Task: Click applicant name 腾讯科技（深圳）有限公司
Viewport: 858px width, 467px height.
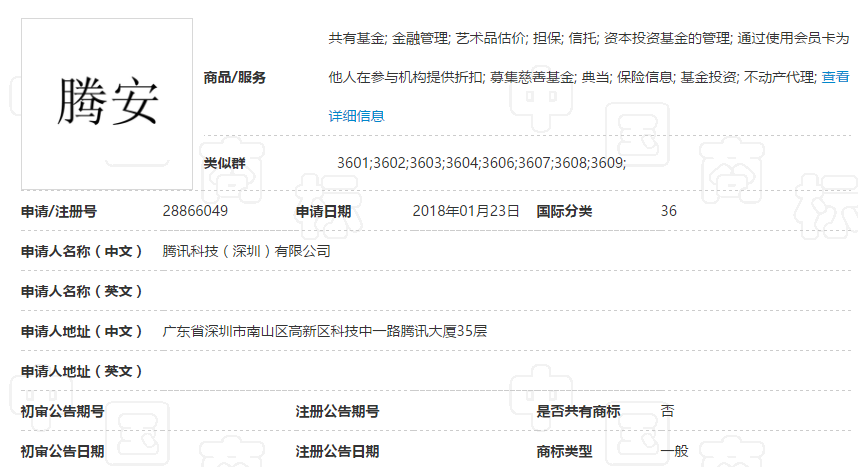Action: pyautogui.click(x=247, y=251)
